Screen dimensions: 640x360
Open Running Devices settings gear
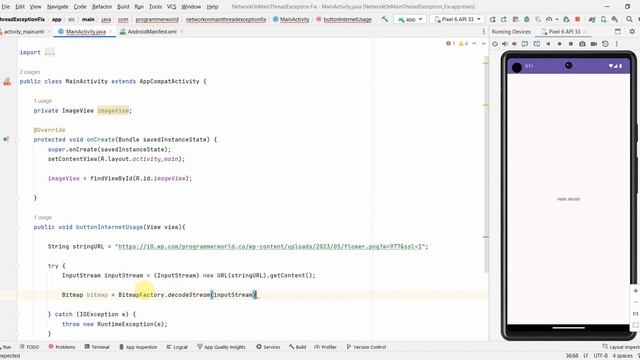click(x=632, y=31)
